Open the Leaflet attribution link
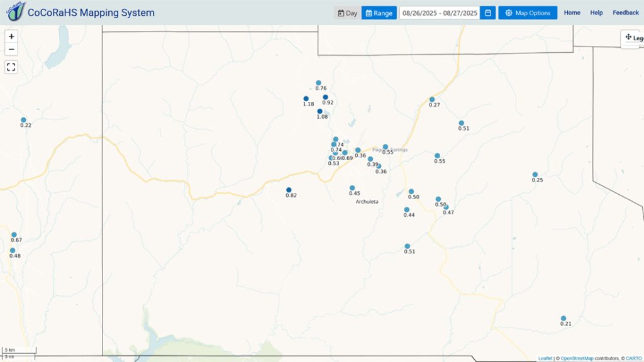644x362 pixels. (545, 358)
